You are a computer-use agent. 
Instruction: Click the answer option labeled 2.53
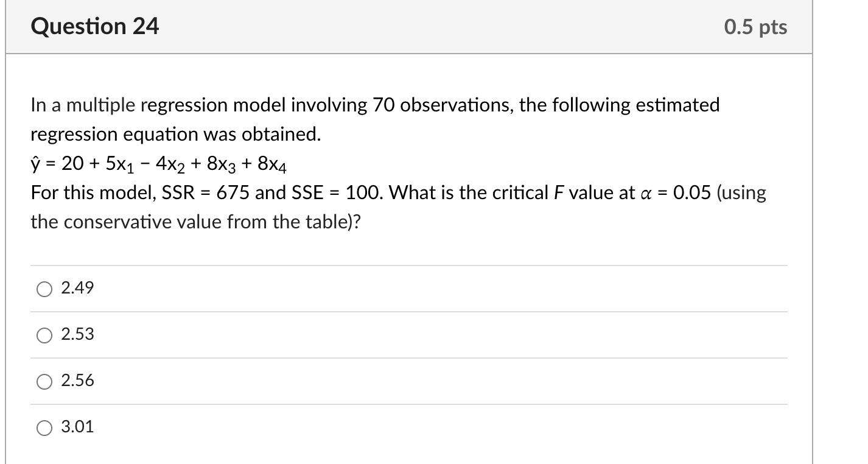pos(77,334)
